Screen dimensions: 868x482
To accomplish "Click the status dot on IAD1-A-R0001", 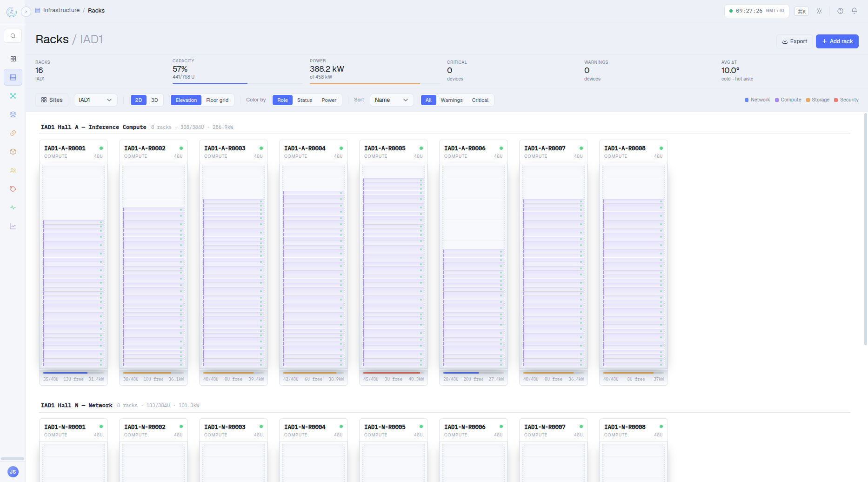I will (101, 148).
